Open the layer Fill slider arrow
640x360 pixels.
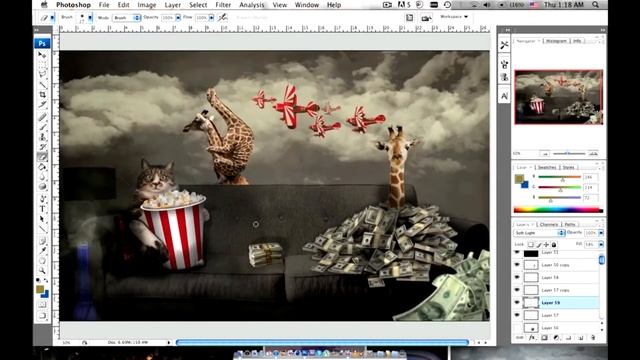(601, 244)
